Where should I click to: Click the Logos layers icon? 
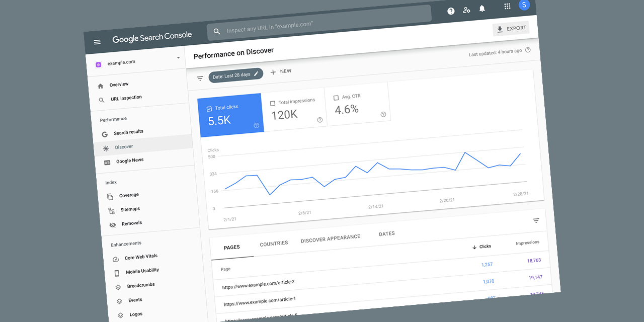click(121, 315)
